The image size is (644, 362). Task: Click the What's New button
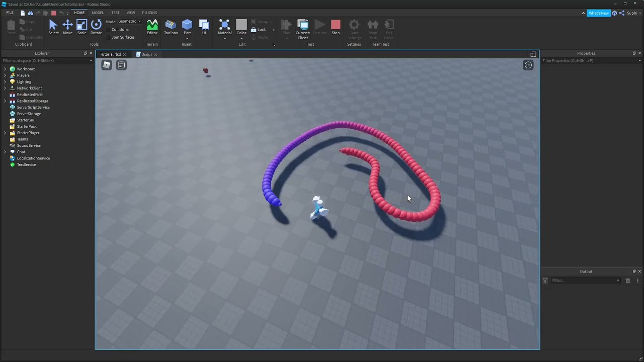598,13
